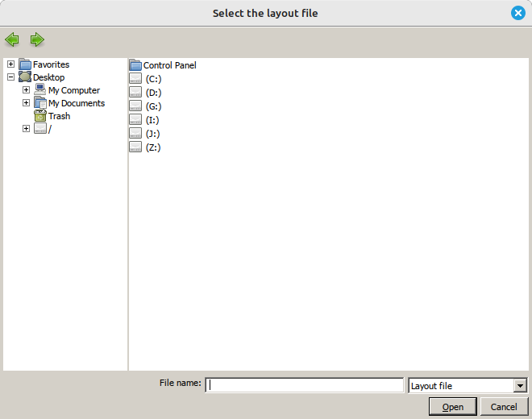This screenshot has height=419, width=532.
Task: Expand the Favorites tree node
Action: [x=10, y=64]
